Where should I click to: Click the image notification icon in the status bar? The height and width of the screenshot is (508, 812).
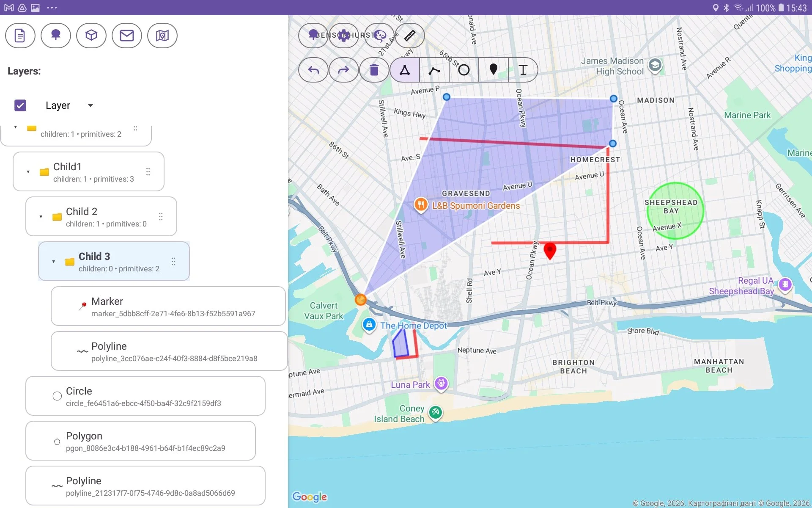point(36,8)
